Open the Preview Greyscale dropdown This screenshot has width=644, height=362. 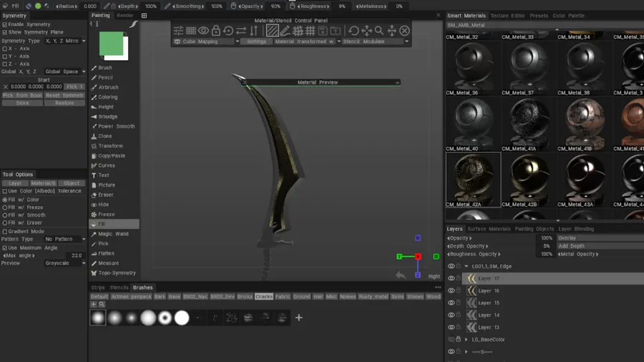pyautogui.click(x=65, y=263)
